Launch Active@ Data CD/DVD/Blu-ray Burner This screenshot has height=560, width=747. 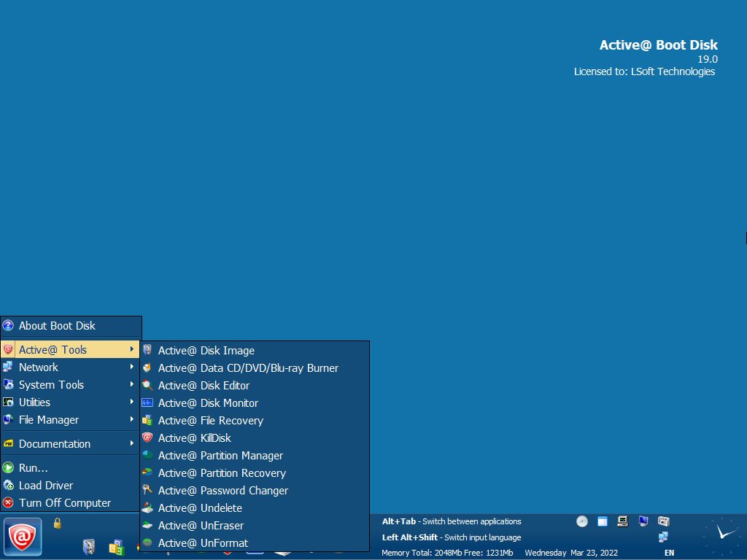coord(255,368)
